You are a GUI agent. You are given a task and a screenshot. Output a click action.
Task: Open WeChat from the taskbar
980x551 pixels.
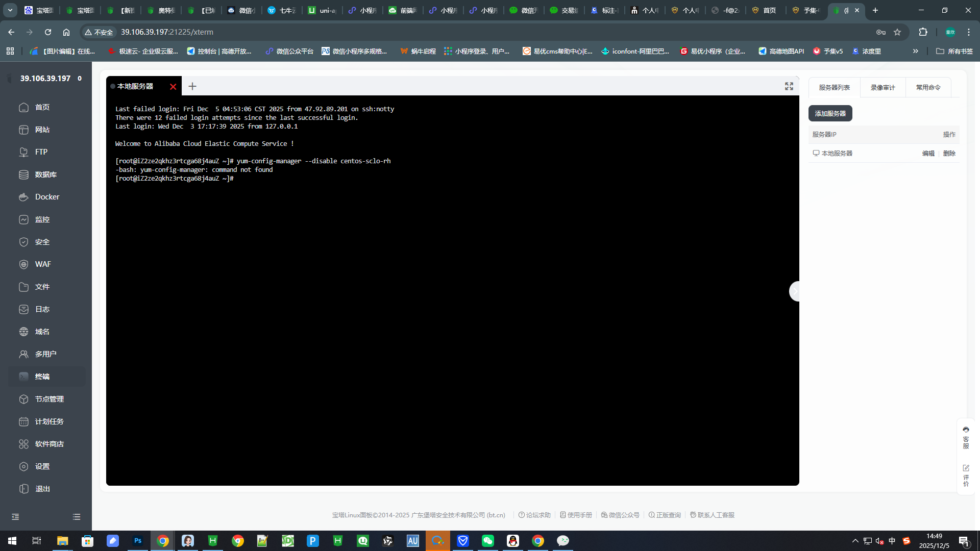(x=488, y=540)
